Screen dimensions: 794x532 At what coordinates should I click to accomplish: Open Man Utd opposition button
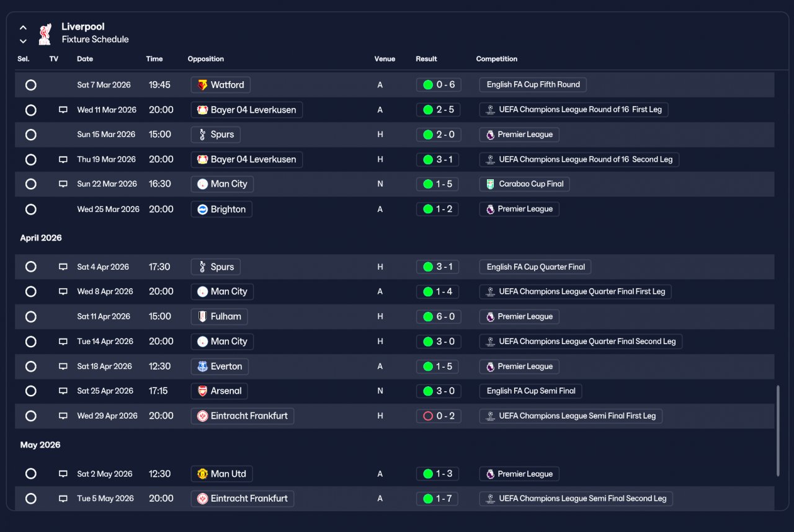(221, 474)
